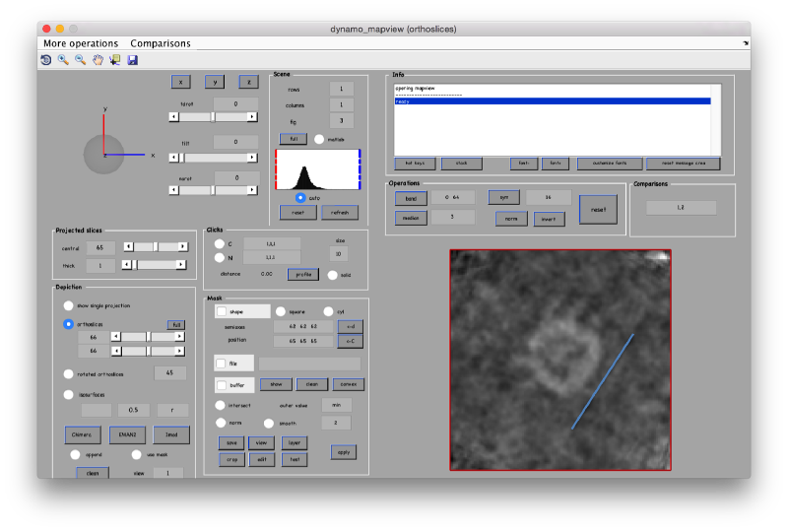Click the EMAN2 button
788x532 pixels.
click(128, 434)
